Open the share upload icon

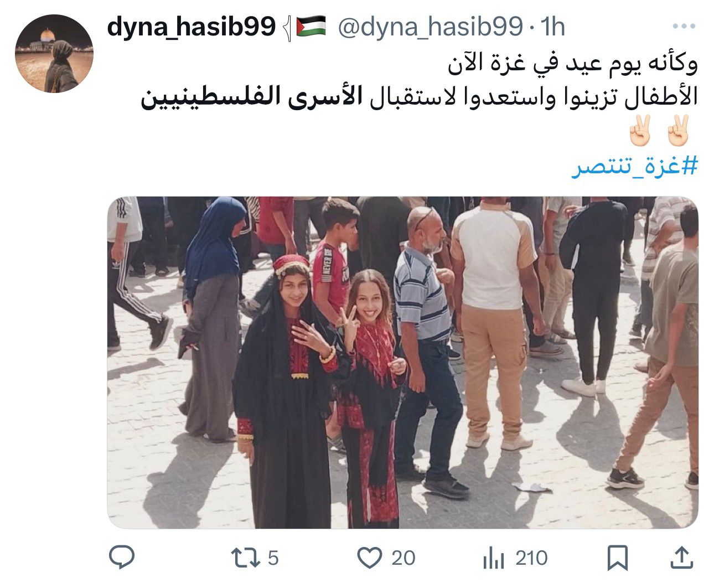coord(681,558)
